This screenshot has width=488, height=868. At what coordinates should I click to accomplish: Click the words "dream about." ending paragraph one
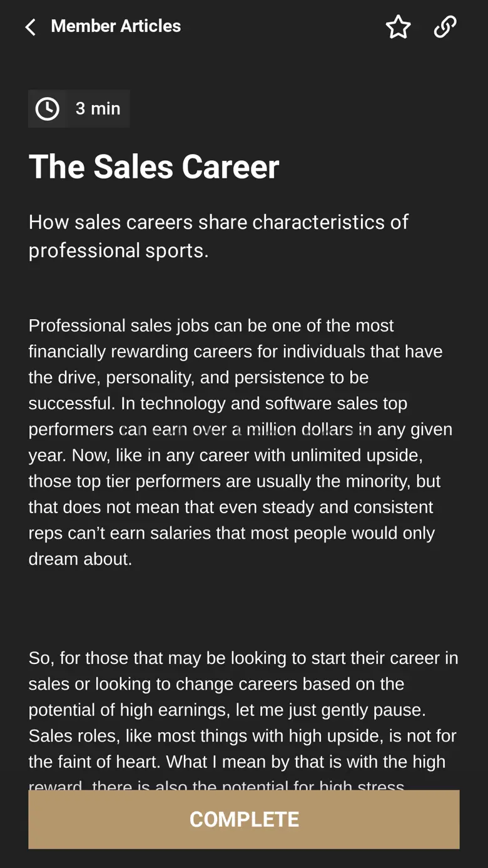pos(80,559)
